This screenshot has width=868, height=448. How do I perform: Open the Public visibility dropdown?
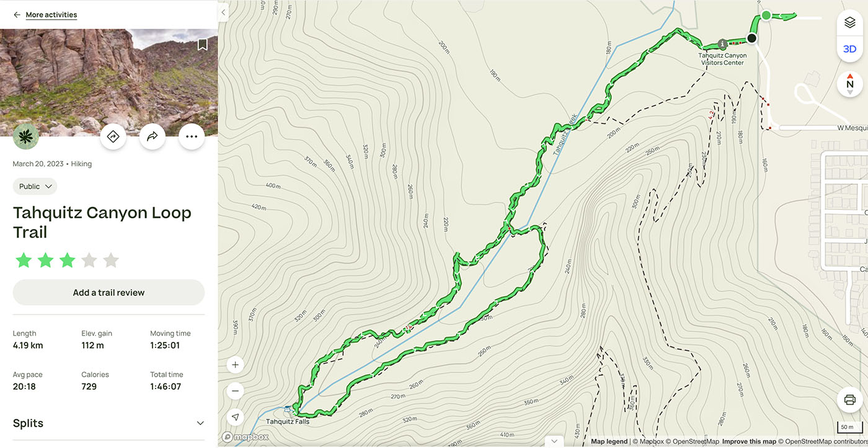coord(35,186)
